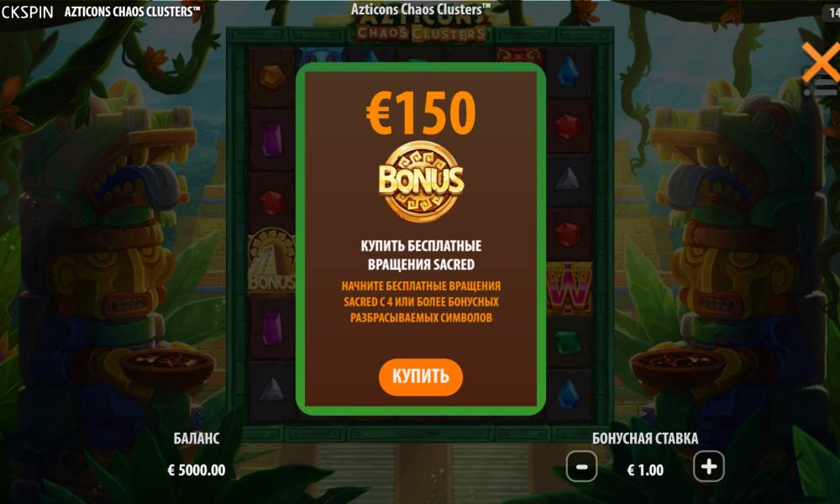Click the orange КУПИТЬ buy button
Screen dimensions: 840x504
click(x=421, y=376)
